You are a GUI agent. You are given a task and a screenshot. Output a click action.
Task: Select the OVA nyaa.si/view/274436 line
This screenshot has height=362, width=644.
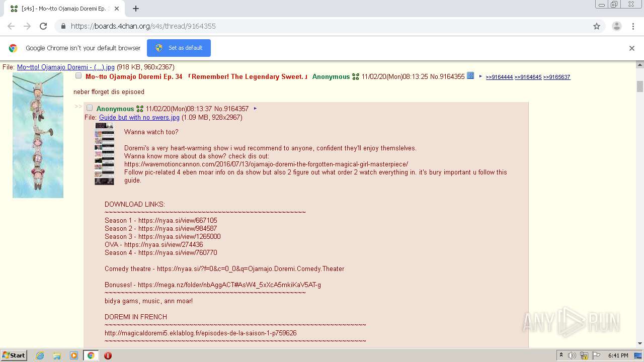pos(154,244)
